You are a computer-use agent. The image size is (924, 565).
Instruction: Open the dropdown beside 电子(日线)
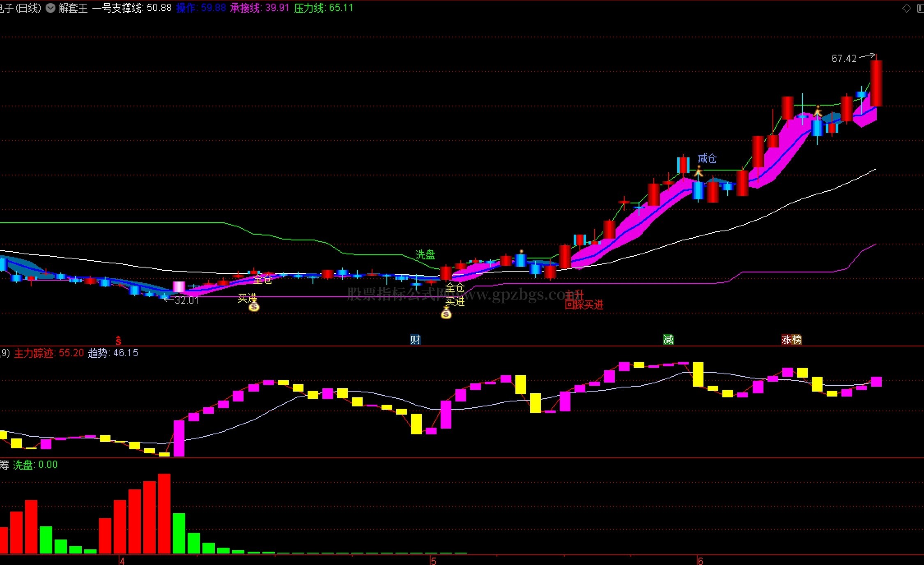tap(51, 8)
